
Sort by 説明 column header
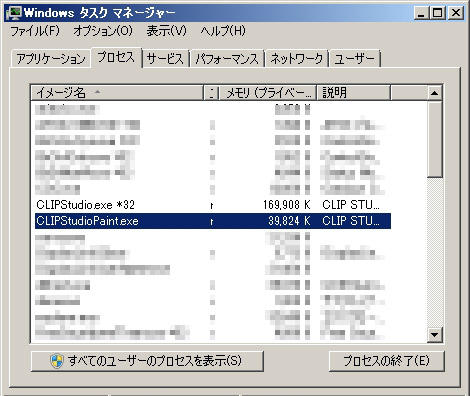(x=353, y=93)
